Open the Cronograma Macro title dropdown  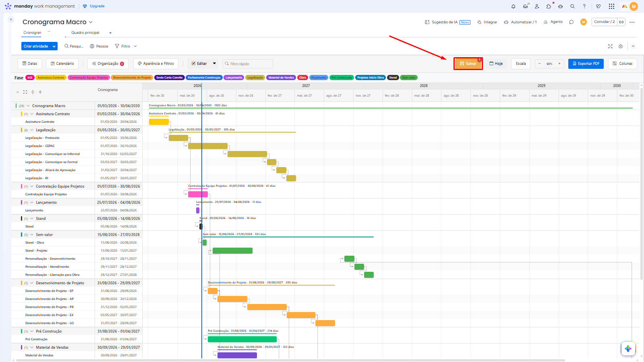point(91,22)
